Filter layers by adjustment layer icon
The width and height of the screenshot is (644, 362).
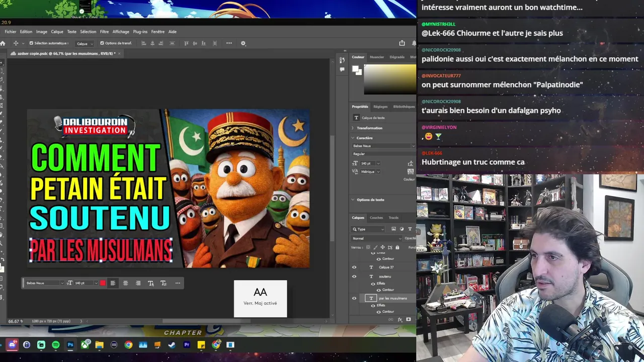tap(401, 229)
